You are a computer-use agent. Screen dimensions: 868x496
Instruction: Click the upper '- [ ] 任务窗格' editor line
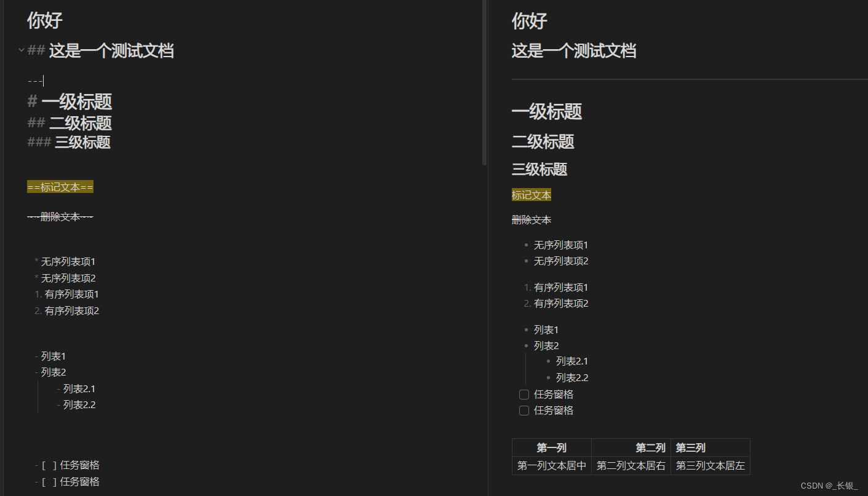coord(67,465)
